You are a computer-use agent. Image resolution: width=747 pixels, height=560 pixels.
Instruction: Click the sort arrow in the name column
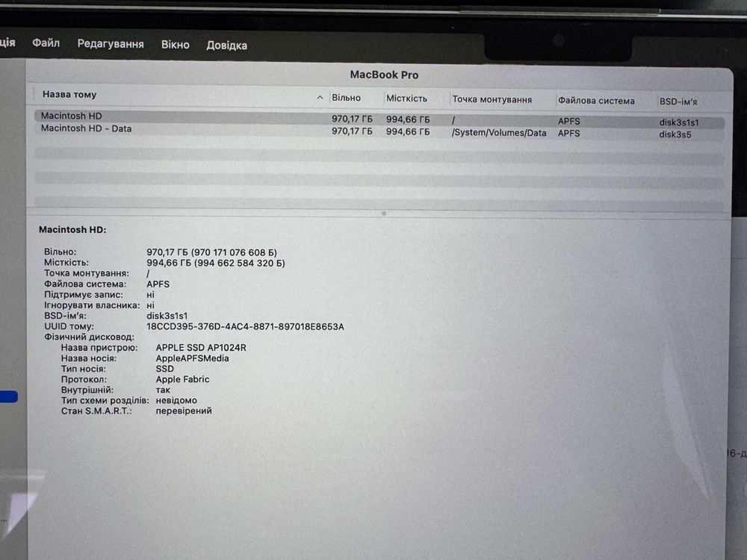pyautogui.click(x=320, y=98)
